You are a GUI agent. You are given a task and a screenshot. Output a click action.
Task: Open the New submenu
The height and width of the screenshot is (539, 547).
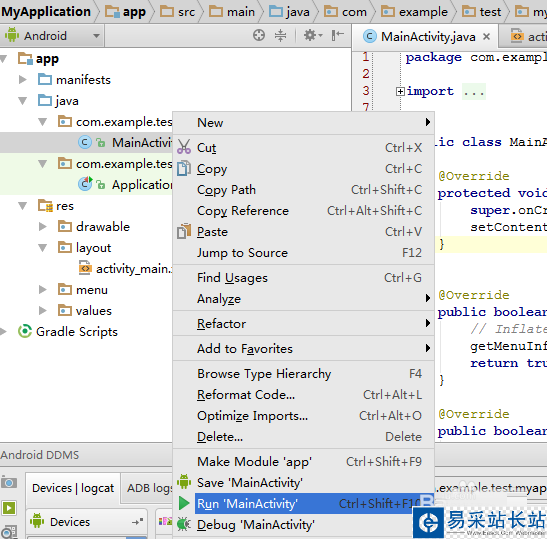304,122
